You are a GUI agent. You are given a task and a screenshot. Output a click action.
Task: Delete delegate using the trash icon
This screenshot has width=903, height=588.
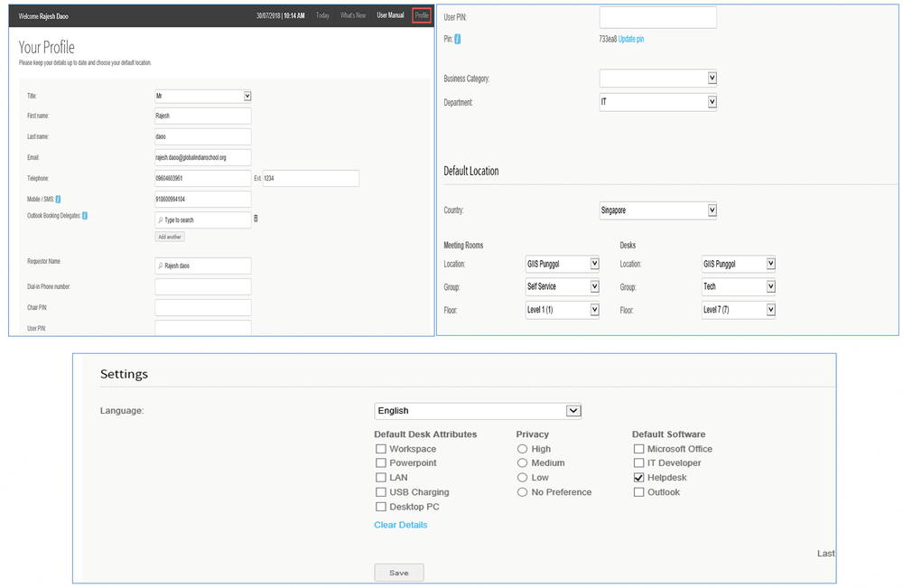pyautogui.click(x=256, y=219)
